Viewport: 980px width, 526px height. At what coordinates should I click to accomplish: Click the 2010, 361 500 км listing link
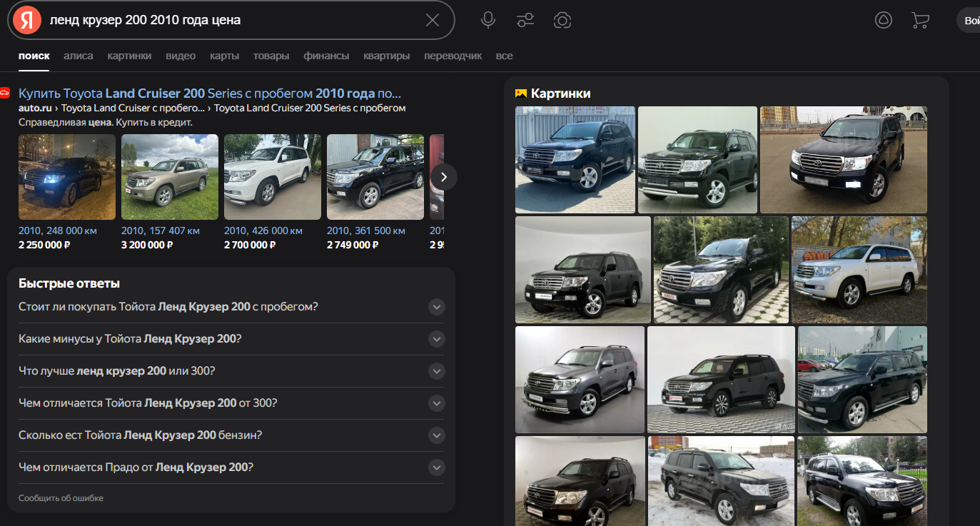point(366,231)
